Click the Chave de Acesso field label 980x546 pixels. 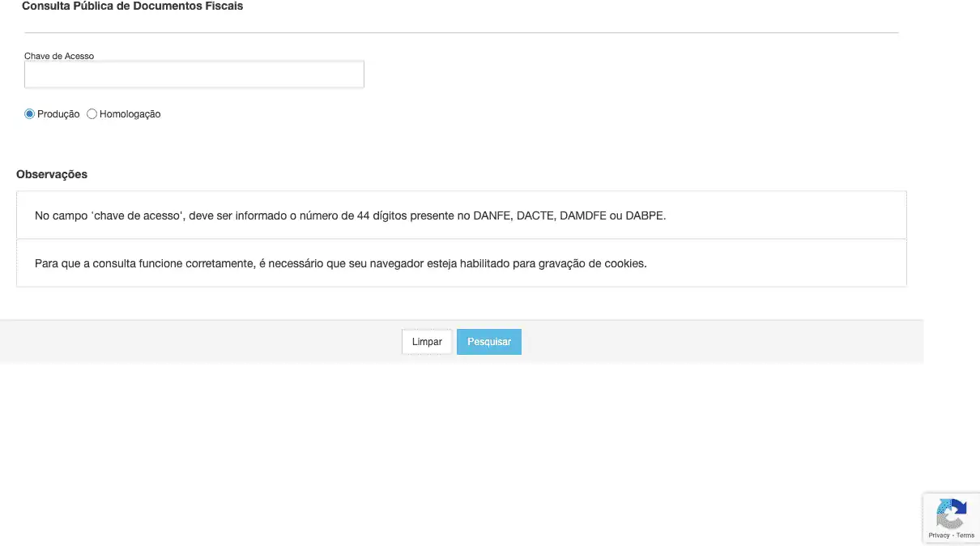[x=59, y=56]
